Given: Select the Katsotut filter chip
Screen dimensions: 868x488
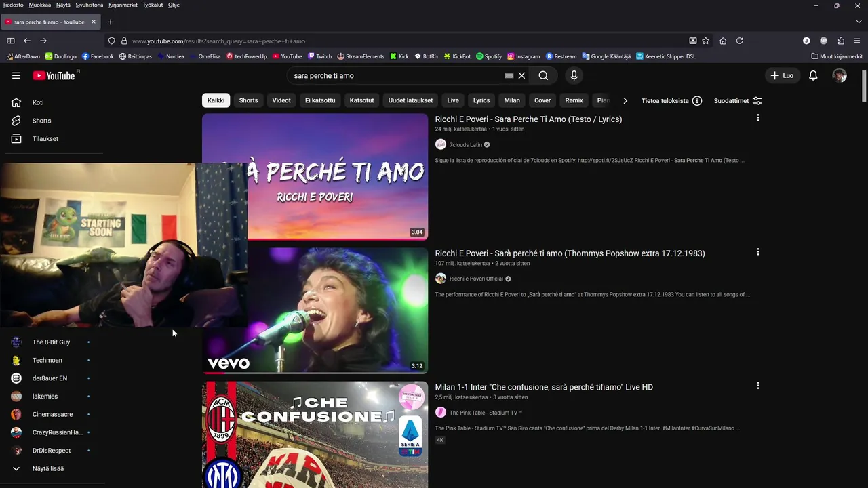Looking at the screenshot, I should (361, 100).
